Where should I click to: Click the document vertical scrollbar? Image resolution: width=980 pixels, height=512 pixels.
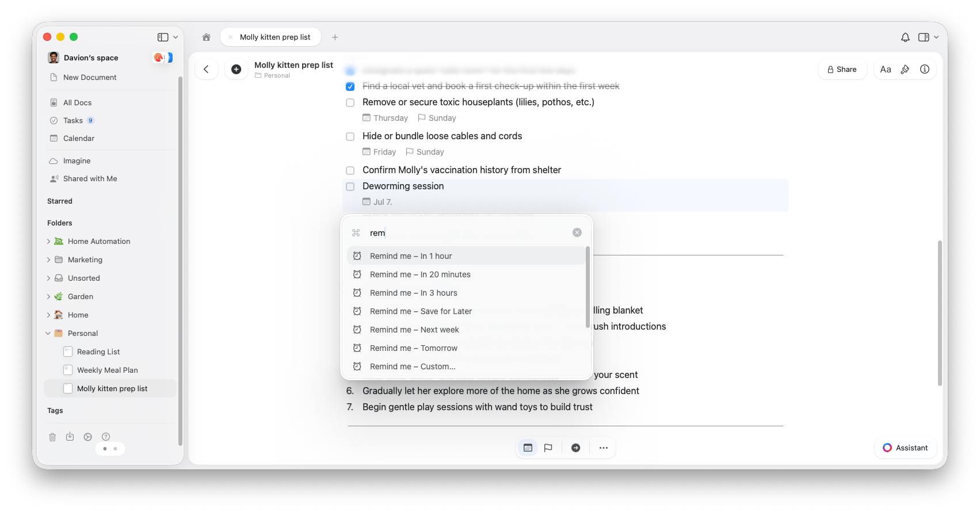(940, 314)
